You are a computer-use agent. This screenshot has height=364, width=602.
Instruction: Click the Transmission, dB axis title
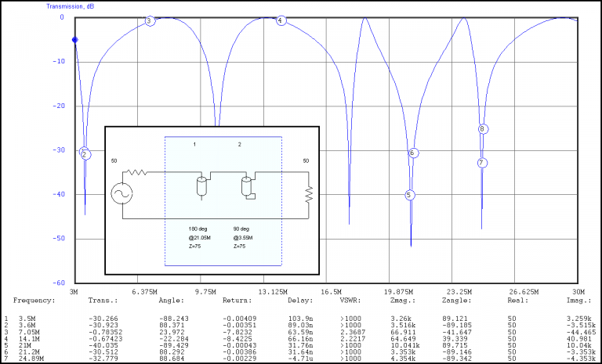coord(38,5)
